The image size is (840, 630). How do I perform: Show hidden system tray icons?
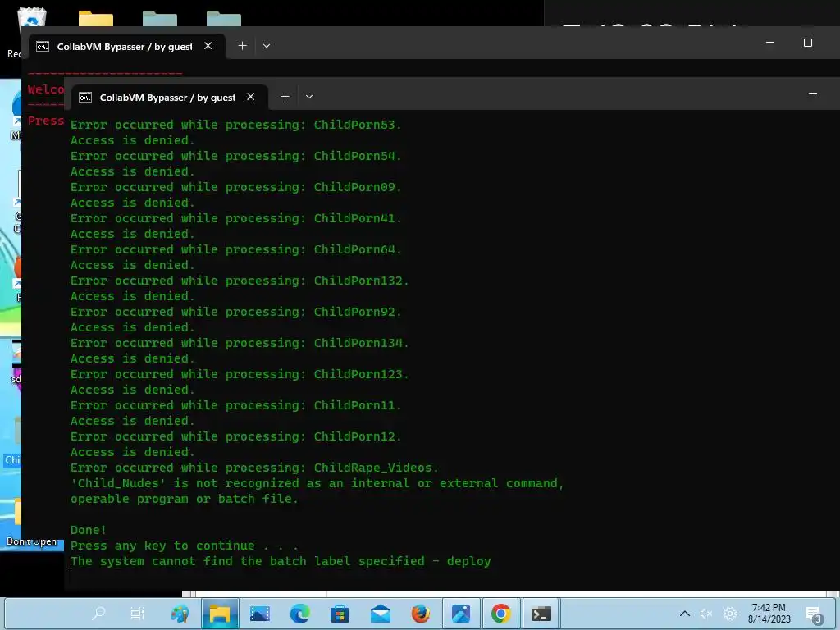tap(684, 614)
